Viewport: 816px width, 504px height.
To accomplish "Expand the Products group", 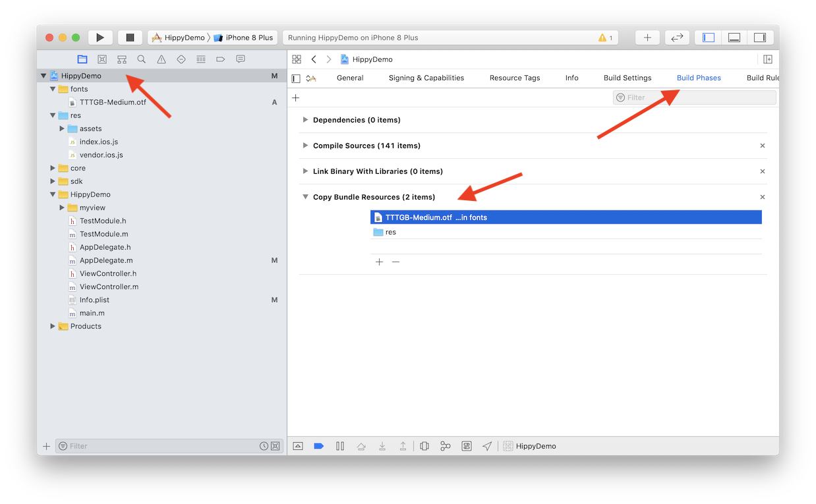I will [53, 326].
